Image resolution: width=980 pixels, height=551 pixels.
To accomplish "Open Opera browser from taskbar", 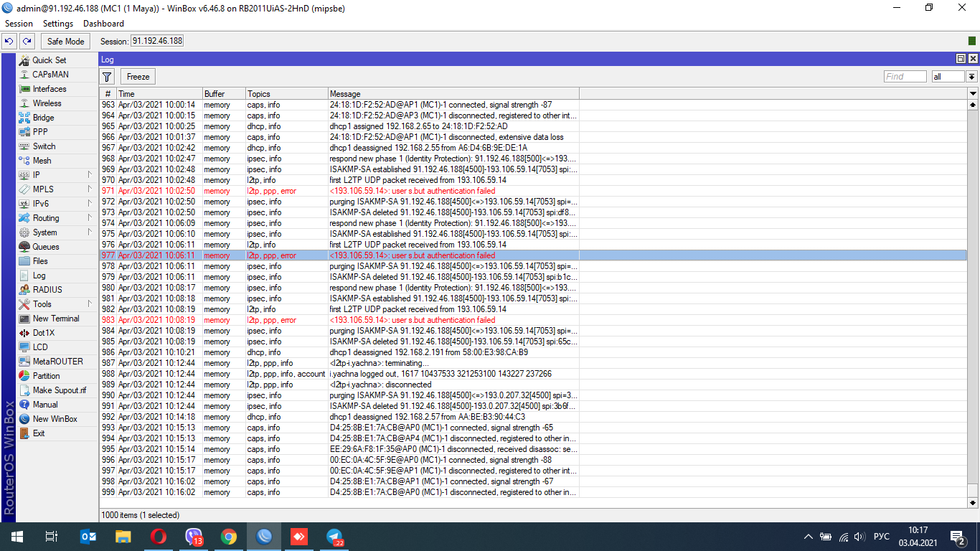I will pos(159,537).
